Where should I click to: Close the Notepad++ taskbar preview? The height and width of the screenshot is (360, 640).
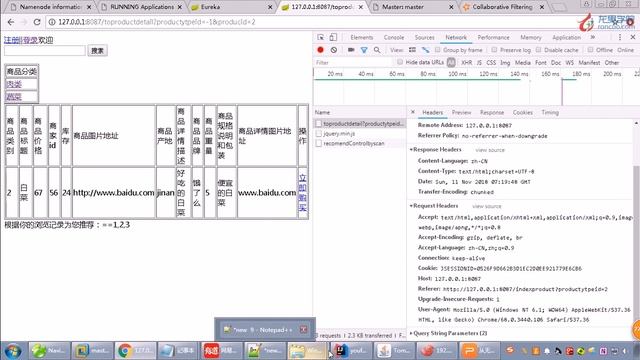303,329
